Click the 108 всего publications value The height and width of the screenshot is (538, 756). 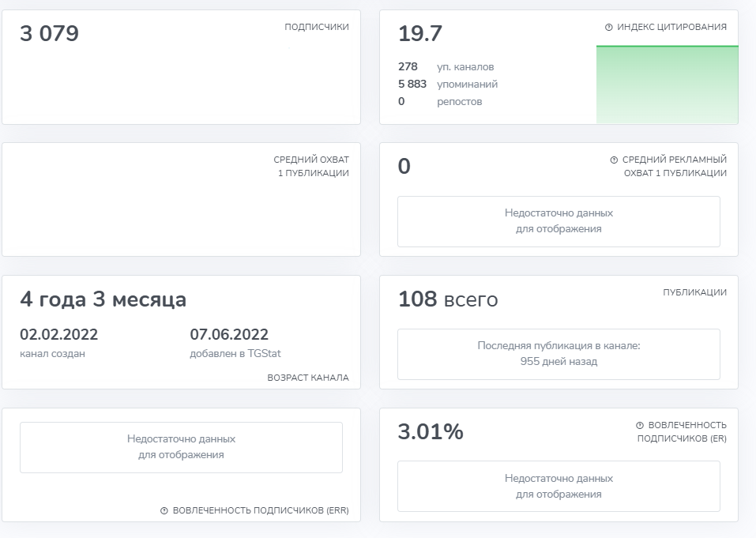coord(448,299)
